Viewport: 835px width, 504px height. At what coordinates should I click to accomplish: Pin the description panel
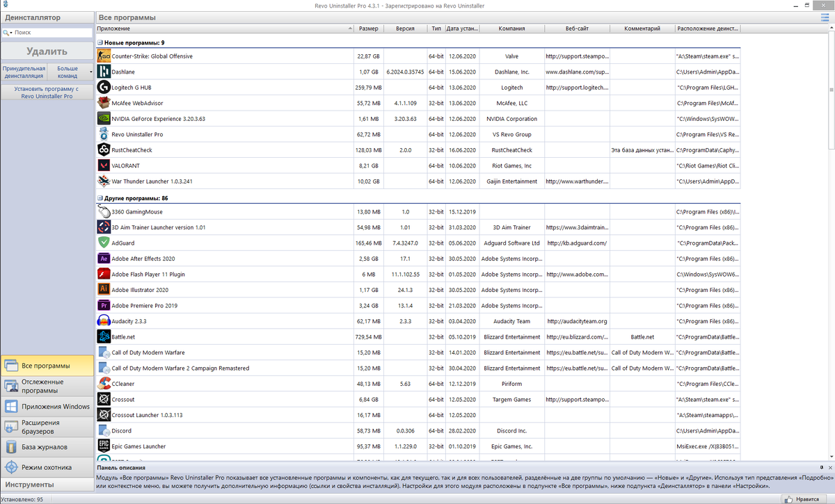(x=821, y=467)
